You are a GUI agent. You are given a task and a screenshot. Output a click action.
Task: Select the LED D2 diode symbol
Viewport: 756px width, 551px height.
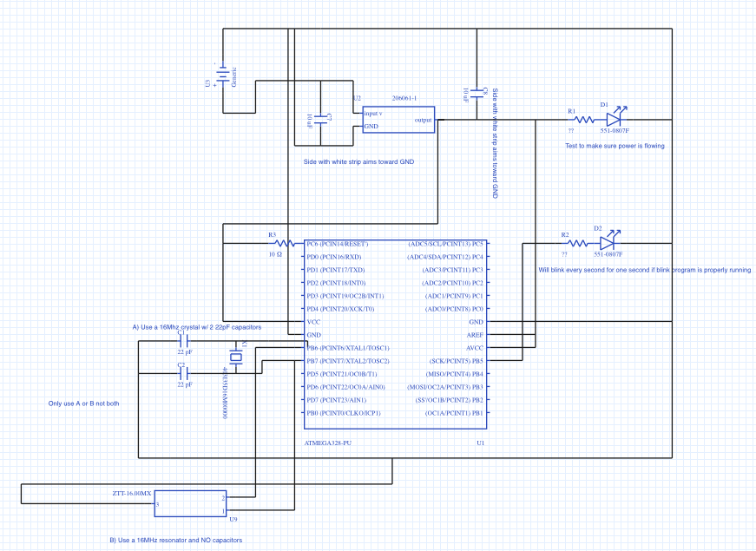coord(607,243)
